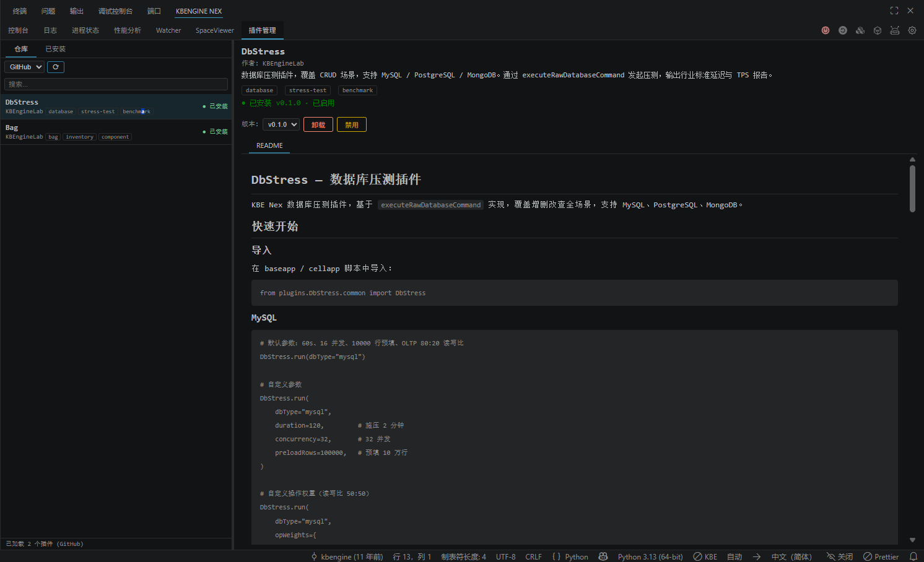The width and height of the screenshot is (924, 562).
Task: Maximize the panel with the fullscreen icon
Action: pos(894,11)
